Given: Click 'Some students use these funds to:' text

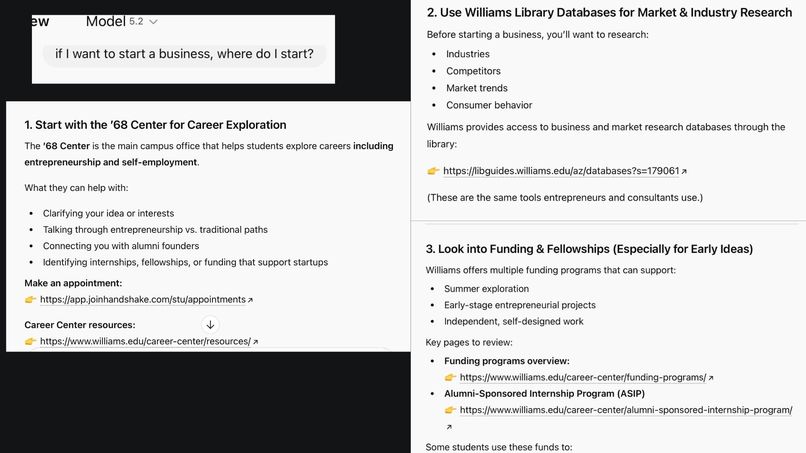Looking at the screenshot, I should (x=499, y=447).
